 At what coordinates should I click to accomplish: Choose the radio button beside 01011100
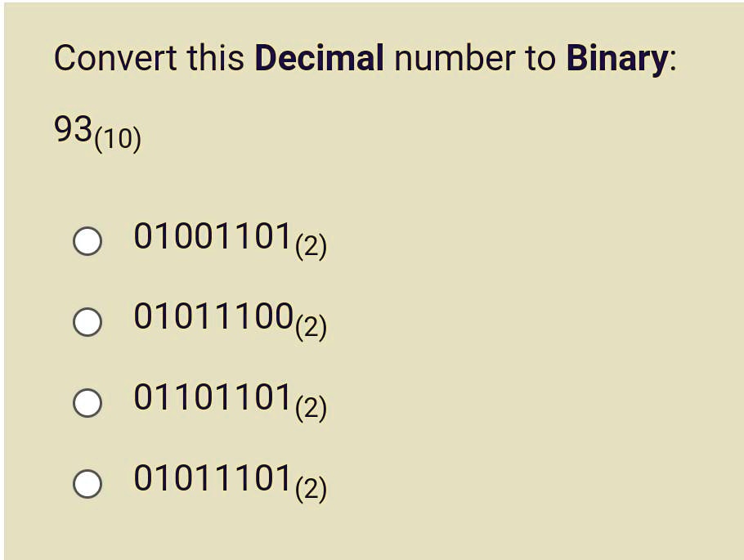click(87, 322)
